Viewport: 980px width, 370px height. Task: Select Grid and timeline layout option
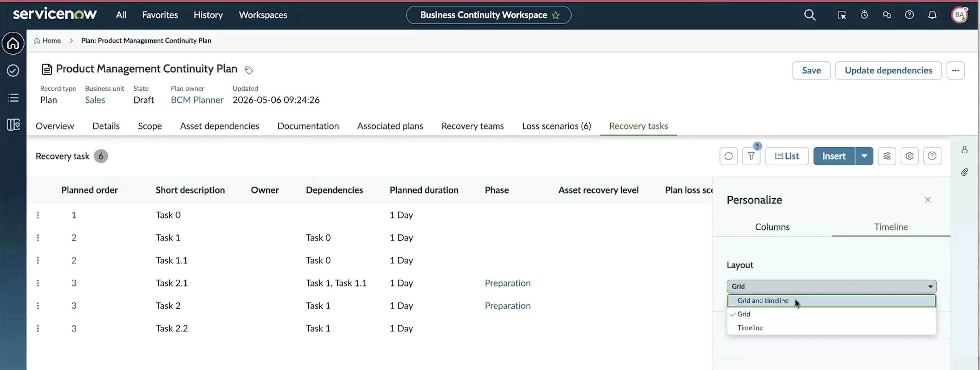pos(831,300)
